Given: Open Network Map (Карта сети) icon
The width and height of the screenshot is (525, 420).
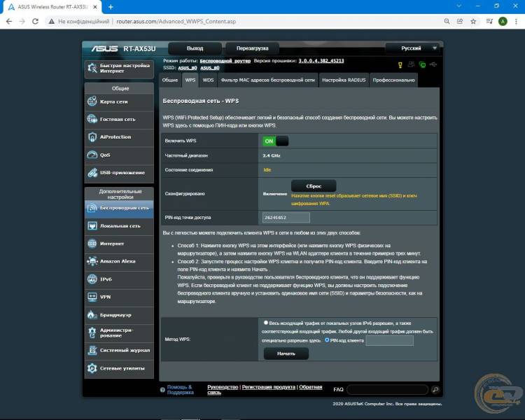Looking at the screenshot, I should coord(92,101).
